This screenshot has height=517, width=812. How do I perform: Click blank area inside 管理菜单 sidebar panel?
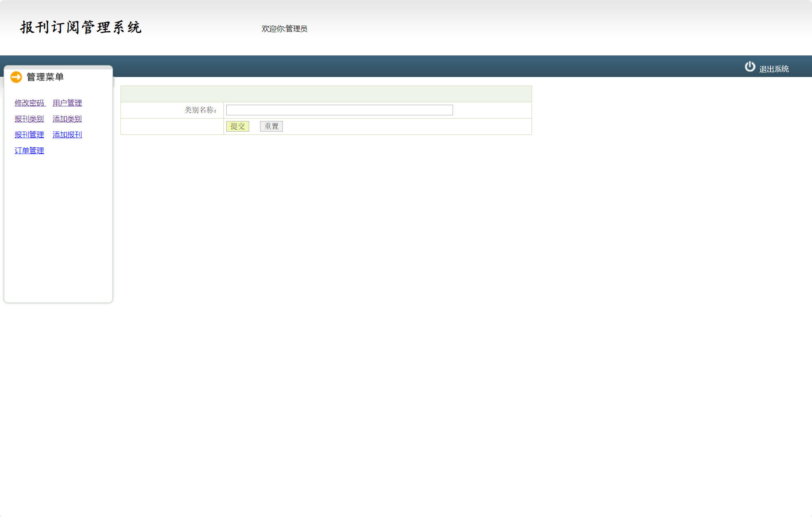point(58,228)
